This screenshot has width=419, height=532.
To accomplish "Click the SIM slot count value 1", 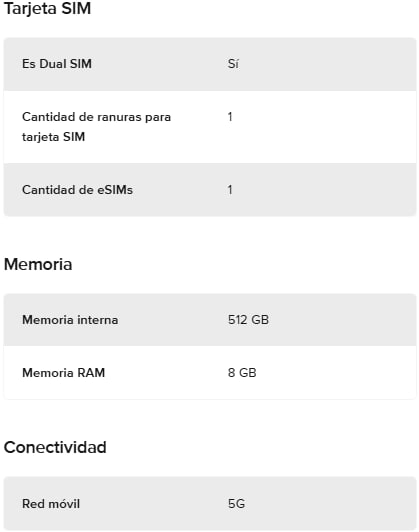I will pos(230,117).
